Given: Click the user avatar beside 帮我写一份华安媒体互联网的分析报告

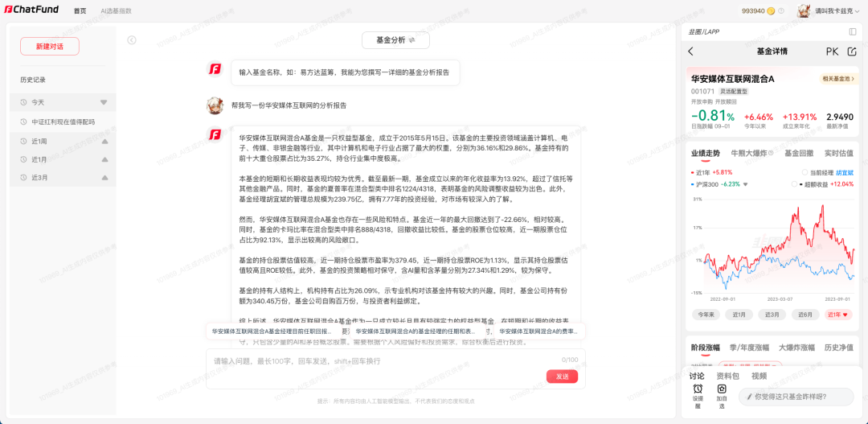Looking at the screenshot, I should pyautogui.click(x=215, y=105).
